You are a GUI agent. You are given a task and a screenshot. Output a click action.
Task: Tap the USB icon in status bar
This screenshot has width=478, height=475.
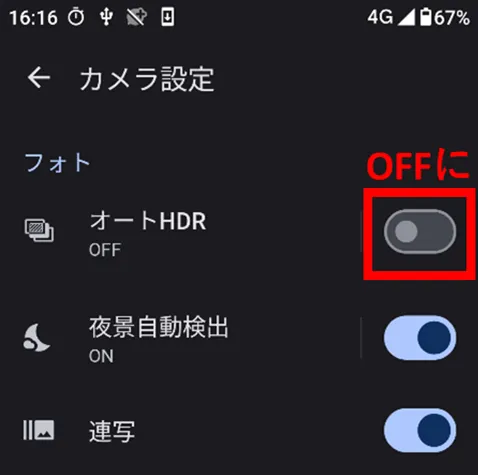[x=106, y=17]
